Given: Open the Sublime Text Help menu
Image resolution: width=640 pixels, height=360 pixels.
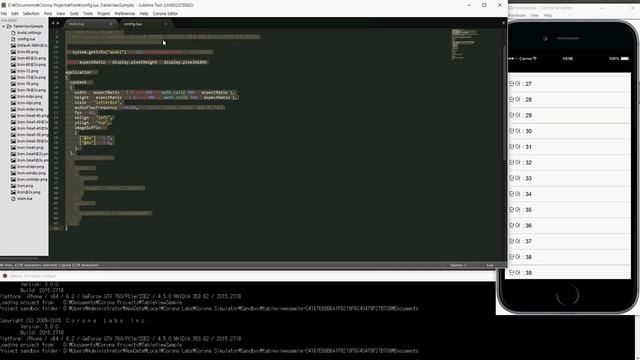Looking at the screenshot, I should (x=144, y=13).
